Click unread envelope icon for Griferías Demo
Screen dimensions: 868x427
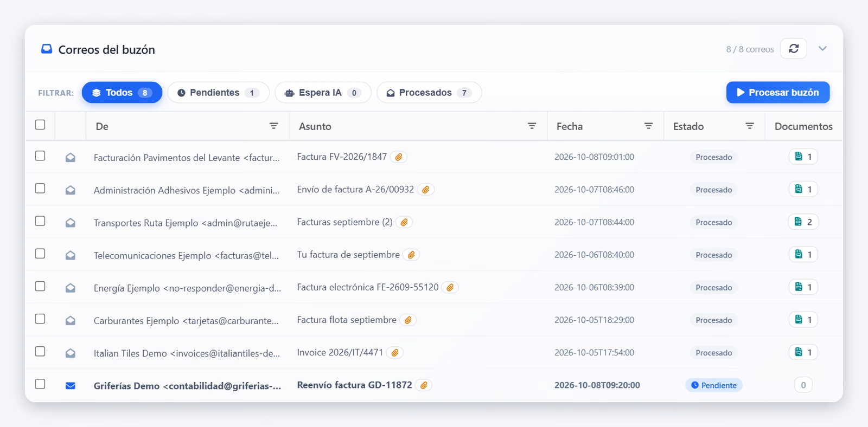(71, 386)
